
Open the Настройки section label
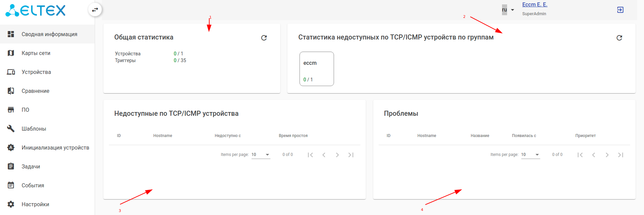(35, 204)
